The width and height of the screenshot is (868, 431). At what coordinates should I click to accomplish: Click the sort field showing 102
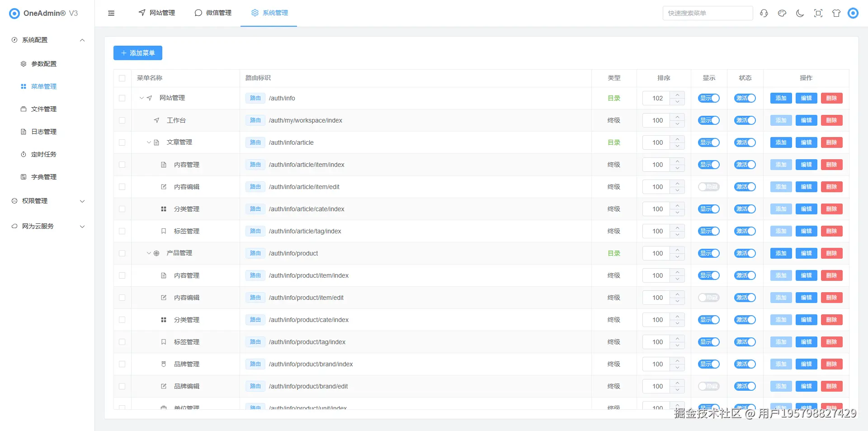[x=657, y=98]
